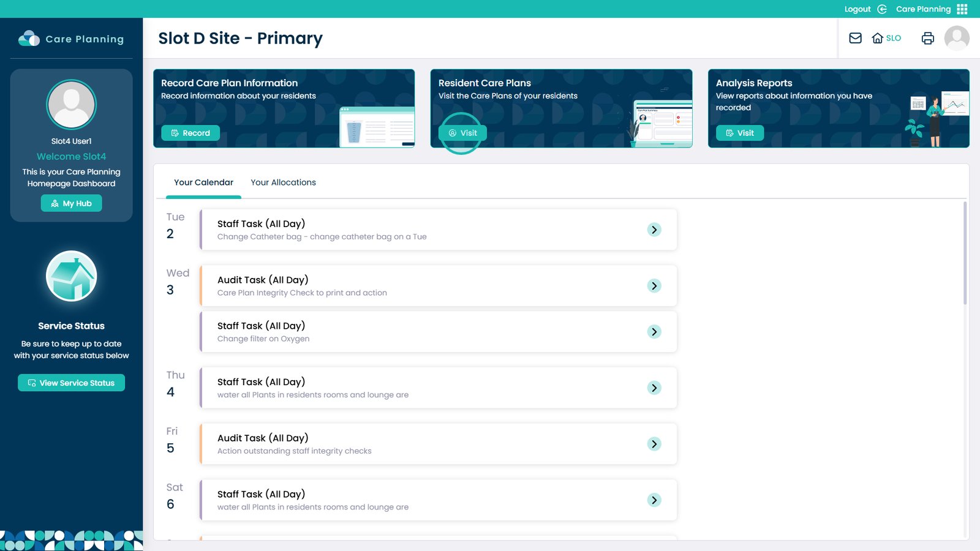
Task: Expand the Change filter on Oxygen task
Action: (654, 332)
